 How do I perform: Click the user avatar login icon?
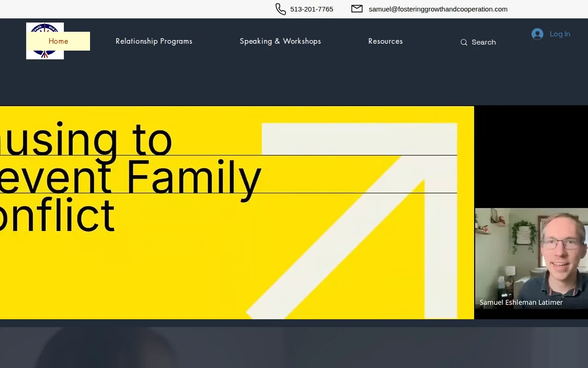(537, 34)
